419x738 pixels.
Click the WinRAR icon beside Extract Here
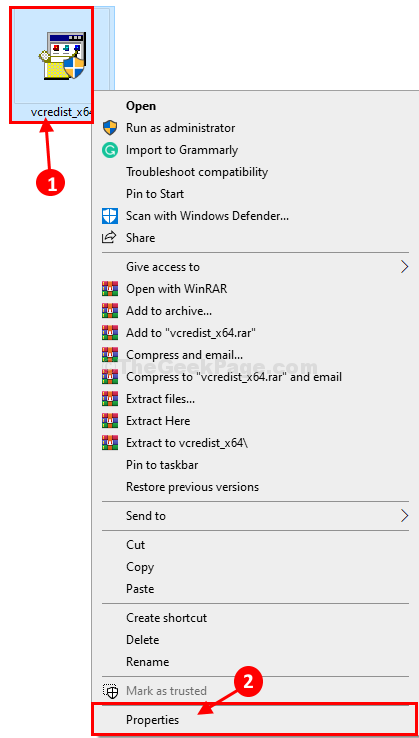(110, 421)
